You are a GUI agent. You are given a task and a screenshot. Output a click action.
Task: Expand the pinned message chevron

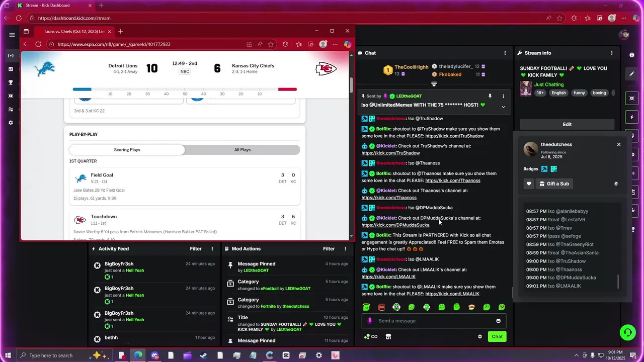click(503, 107)
